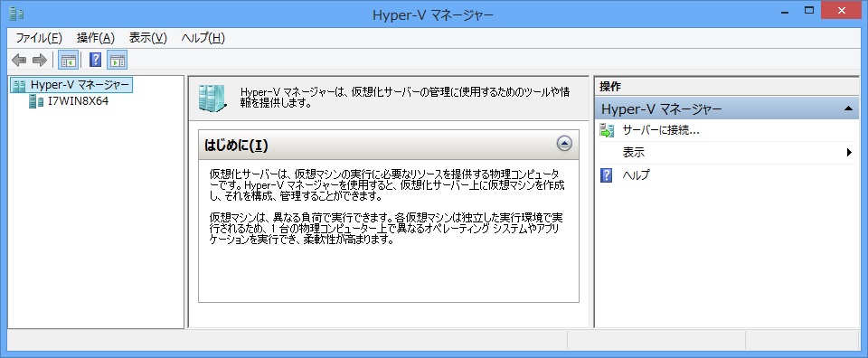
Task: Click the paragraph starting 仮想マシンは、異なる負荷で
Action: (x=386, y=228)
